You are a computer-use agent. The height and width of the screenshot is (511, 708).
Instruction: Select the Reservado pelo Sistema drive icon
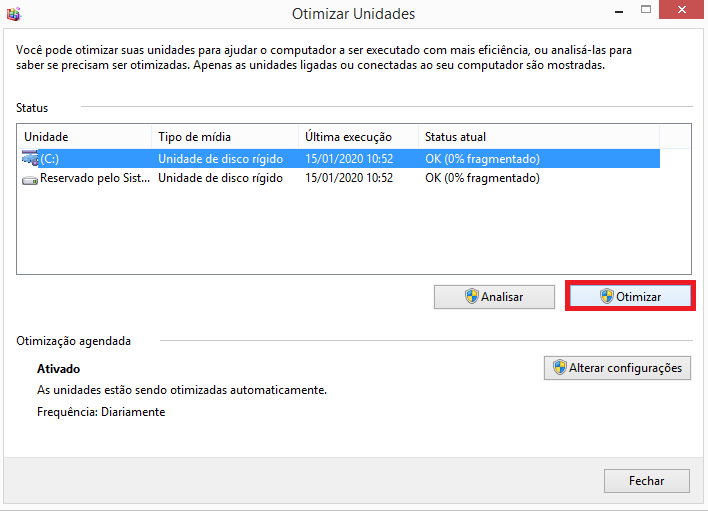click(30, 180)
